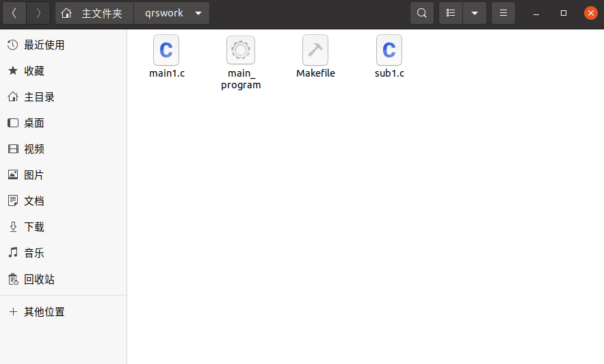Select the main1.c file icon
This screenshot has width=604, height=364.
tap(166, 50)
